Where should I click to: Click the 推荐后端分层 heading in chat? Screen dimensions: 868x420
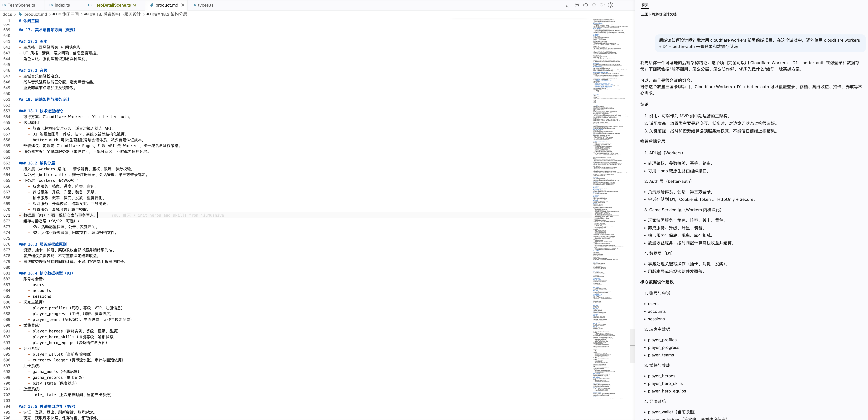653,141
